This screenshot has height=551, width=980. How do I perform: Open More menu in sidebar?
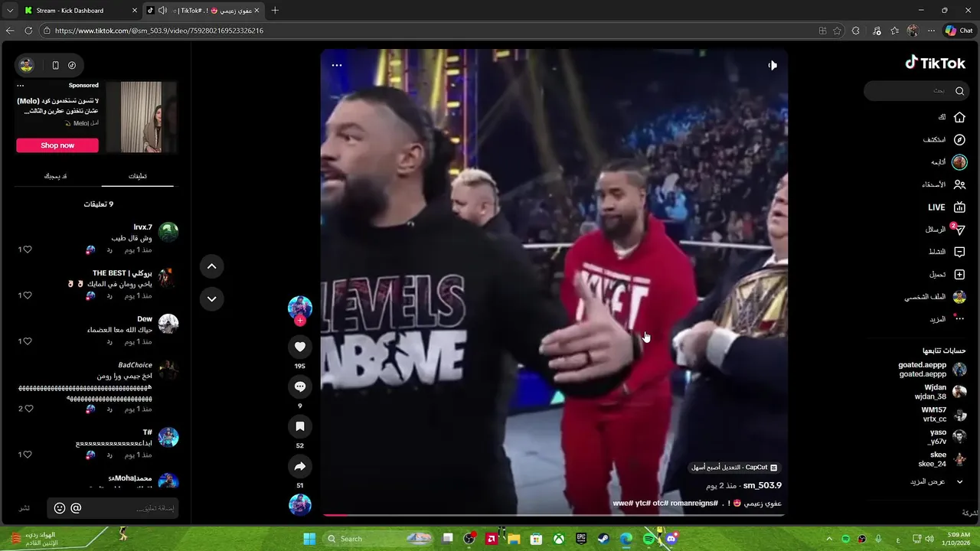[x=948, y=319]
